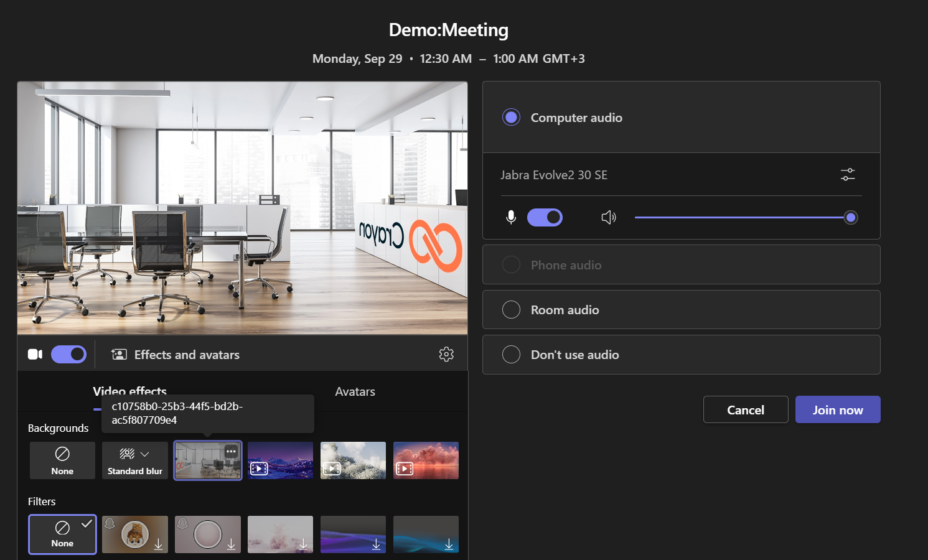Open audio device options sliders icon
The image size is (928, 560).
(x=847, y=175)
